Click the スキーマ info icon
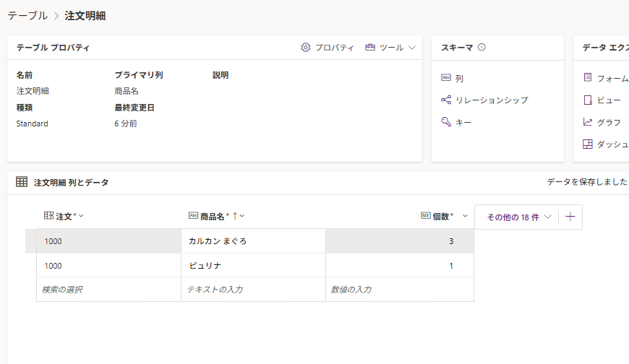Image resolution: width=629 pixels, height=364 pixels. [x=482, y=48]
